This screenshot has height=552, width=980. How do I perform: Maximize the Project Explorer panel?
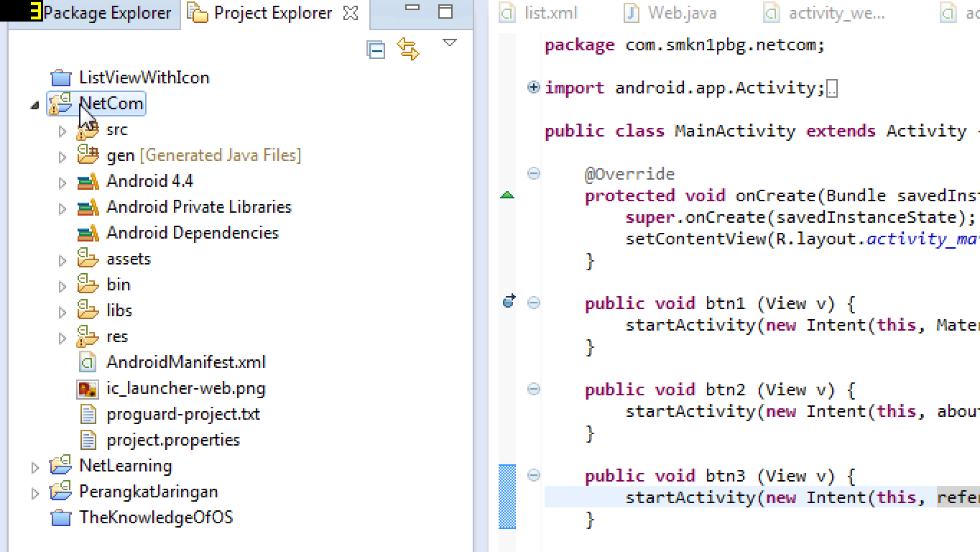(x=445, y=11)
